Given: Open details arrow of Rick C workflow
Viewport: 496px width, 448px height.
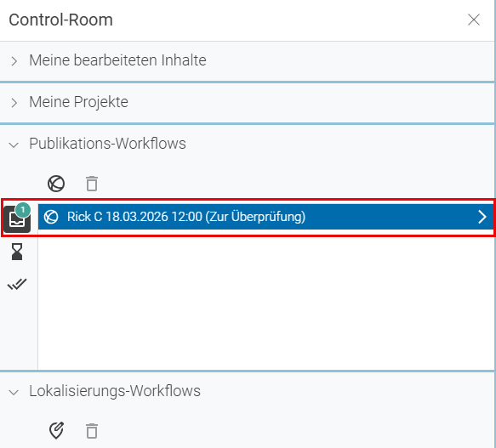Looking at the screenshot, I should [482, 217].
